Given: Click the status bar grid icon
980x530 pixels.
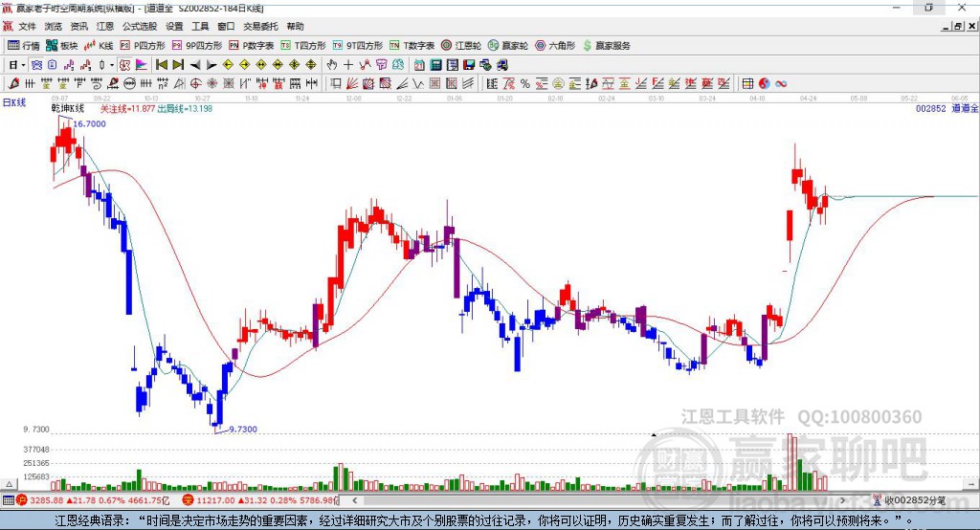Looking at the screenshot, I should pos(8,500).
